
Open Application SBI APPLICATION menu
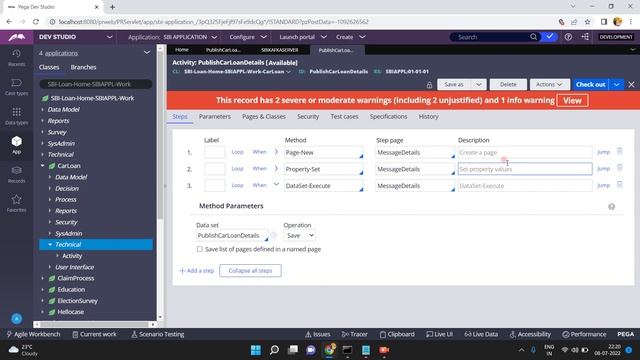(173, 37)
